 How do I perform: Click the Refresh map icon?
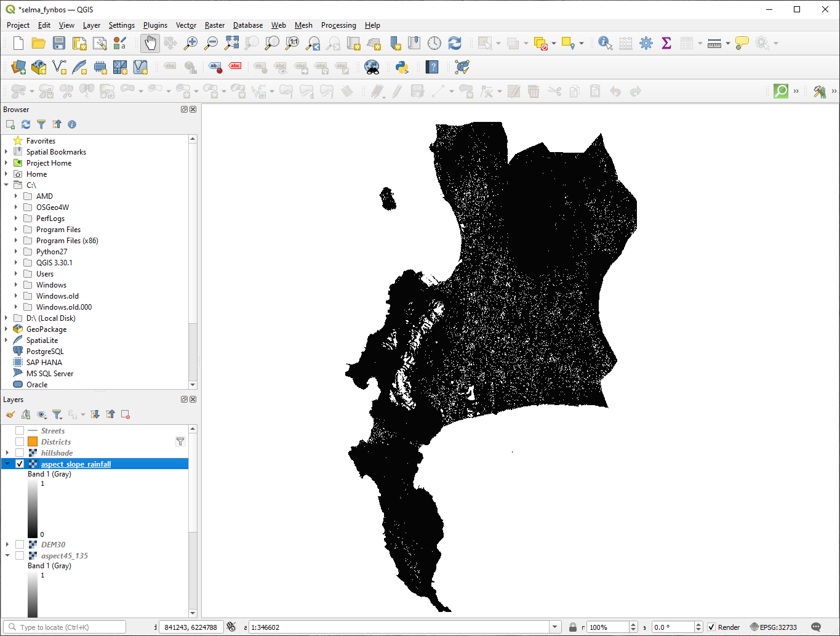pos(455,43)
